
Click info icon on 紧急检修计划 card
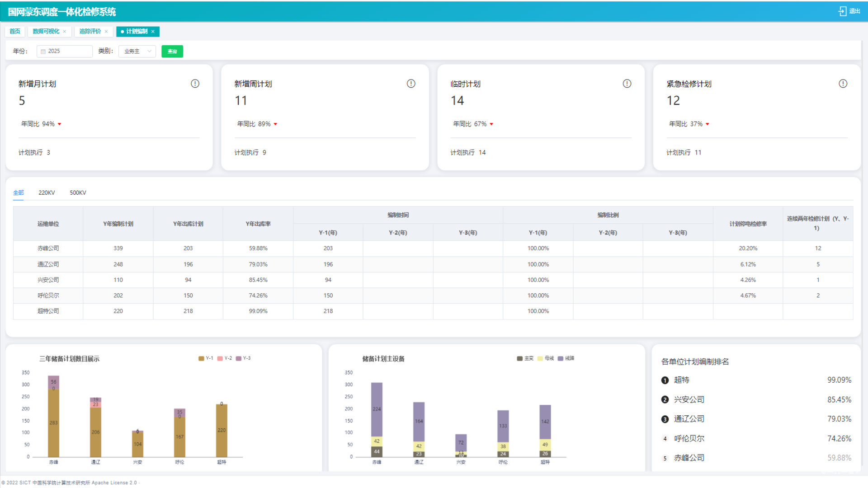pos(843,84)
